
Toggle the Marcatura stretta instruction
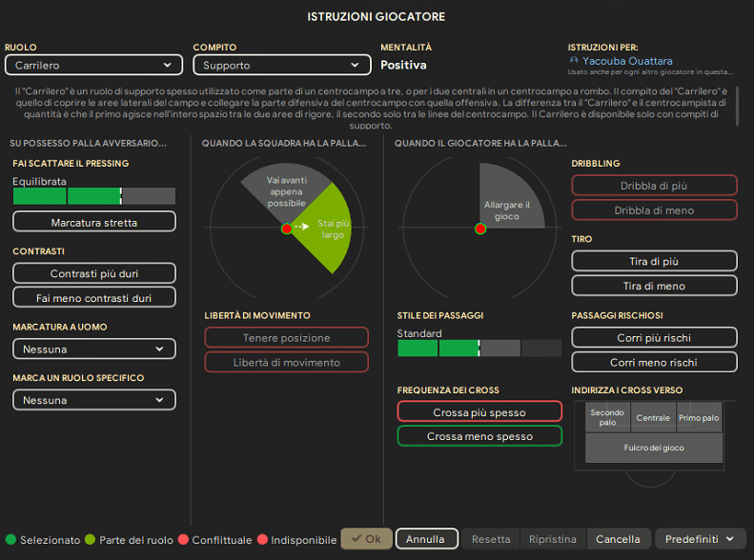tap(93, 222)
